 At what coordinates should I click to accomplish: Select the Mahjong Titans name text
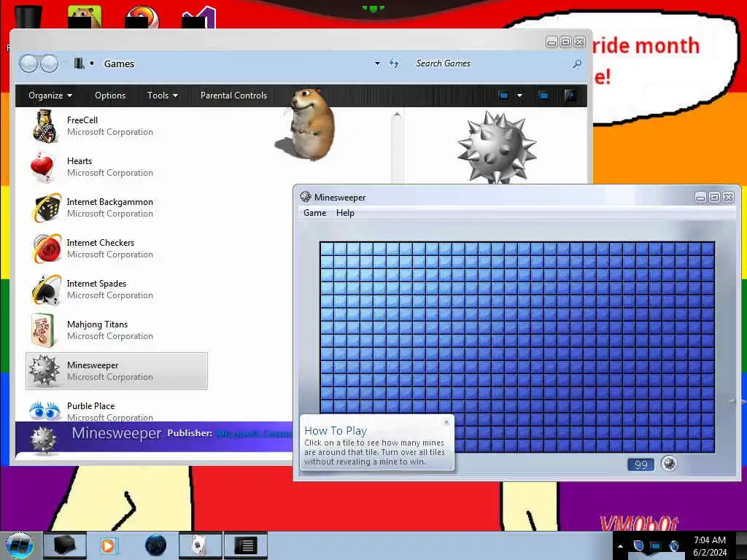pos(98,324)
